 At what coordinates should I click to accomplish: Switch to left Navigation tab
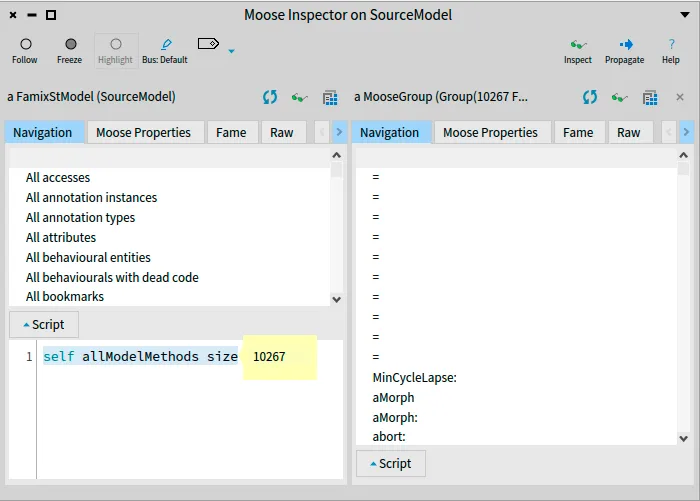click(44, 132)
